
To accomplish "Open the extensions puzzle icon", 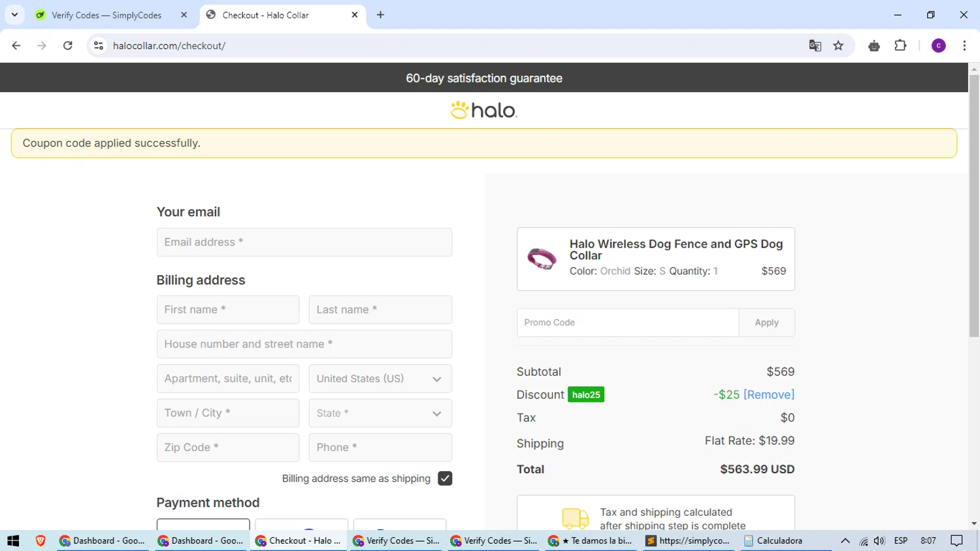I will pos(900,46).
